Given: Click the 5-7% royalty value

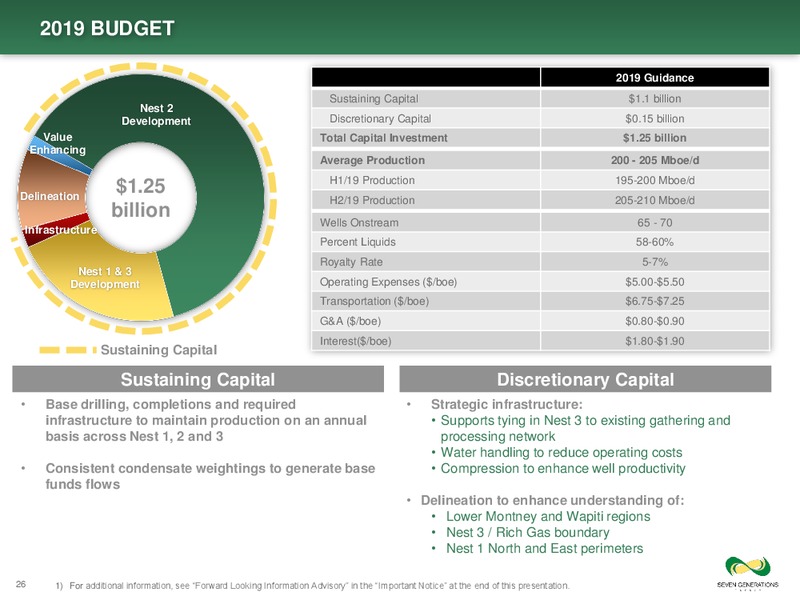Looking at the screenshot, I should pos(655,262).
